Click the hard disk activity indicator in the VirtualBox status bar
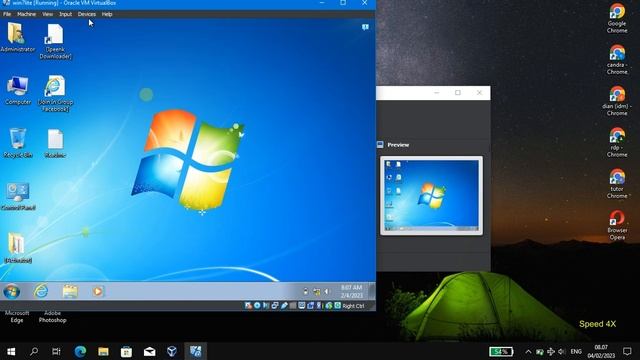Viewport: 640px width, 360px height. coord(248,306)
